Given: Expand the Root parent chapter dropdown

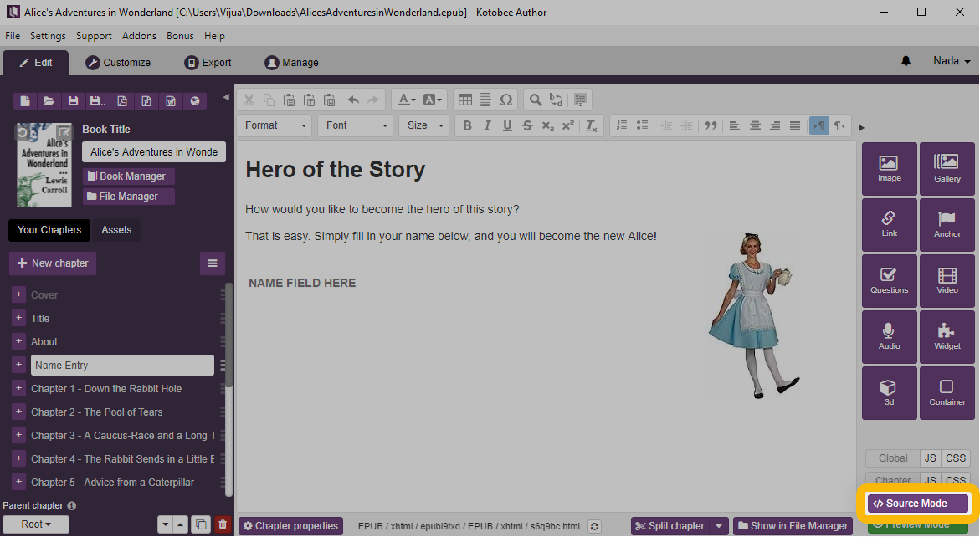Looking at the screenshot, I should (x=35, y=524).
